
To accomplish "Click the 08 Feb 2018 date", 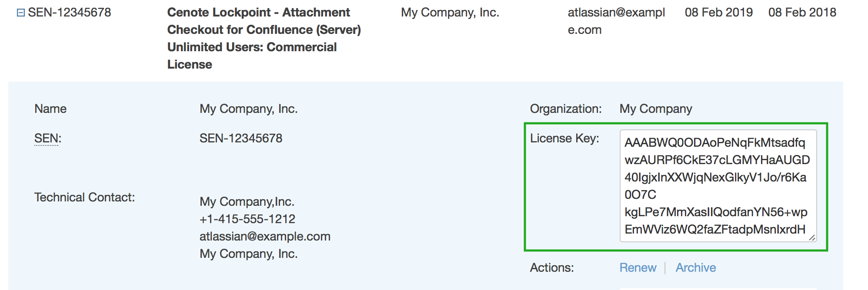I will tap(802, 12).
